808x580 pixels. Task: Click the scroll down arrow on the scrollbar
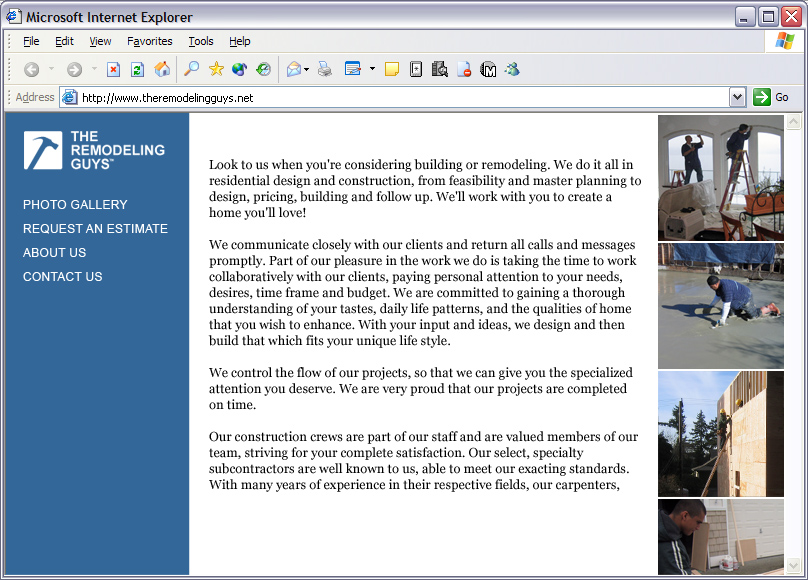pyautogui.click(x=794, y=565)
